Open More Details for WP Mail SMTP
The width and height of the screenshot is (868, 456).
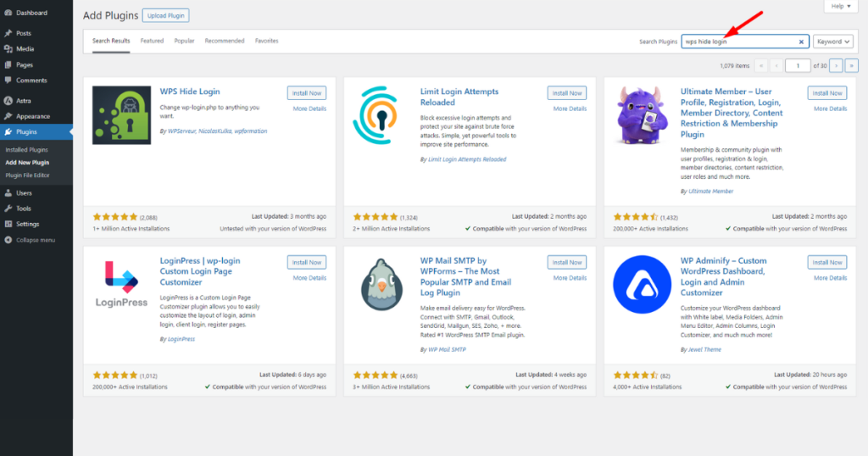pyautogui.click(x=570, y=278)
